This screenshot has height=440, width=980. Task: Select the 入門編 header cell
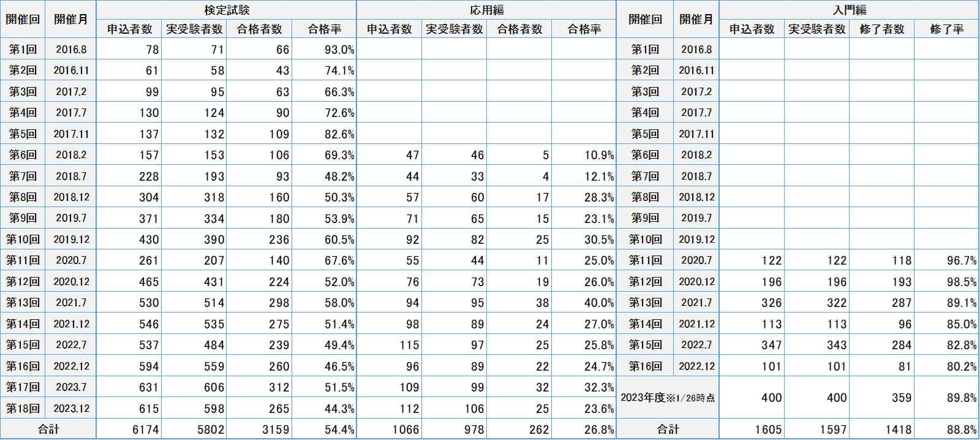point(849,10)
